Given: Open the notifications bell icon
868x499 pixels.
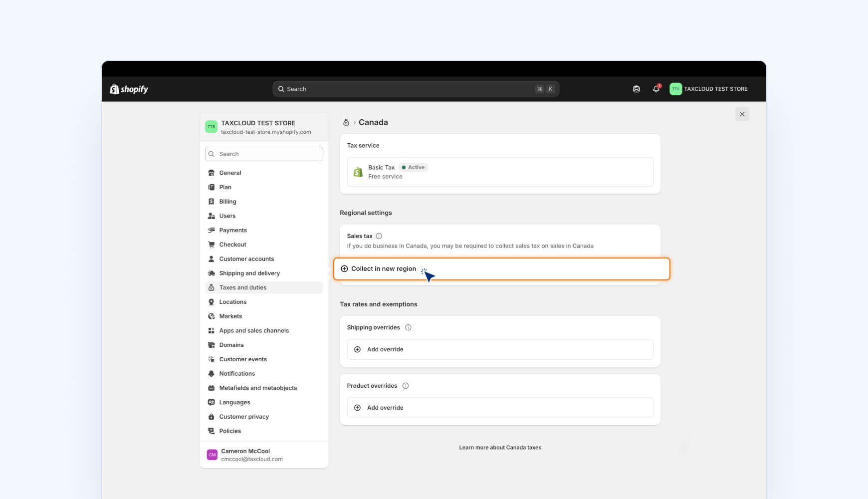Looking at the screenshot, I should (x=656, y=89).
